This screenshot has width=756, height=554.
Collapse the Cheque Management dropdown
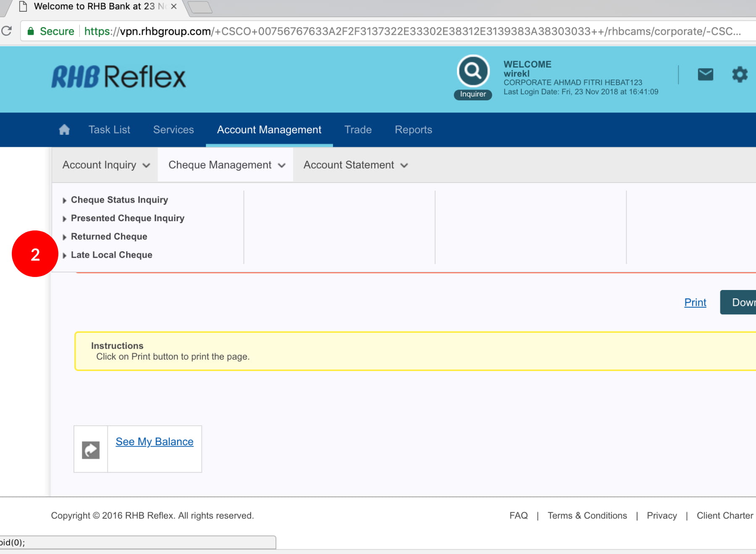pyautogui.click(x=226, y=165)
